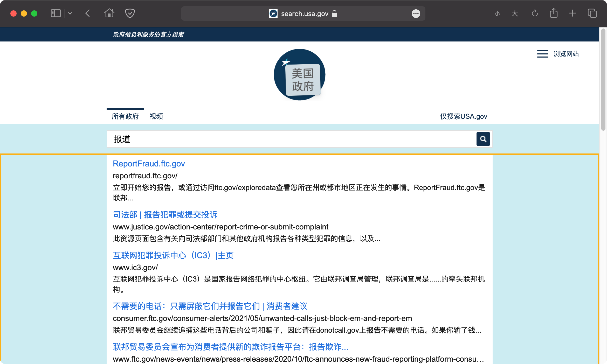Click the www.justice.gov action-center URL text
The width and height of the screenshot is (607, 364).
[220, 227]
